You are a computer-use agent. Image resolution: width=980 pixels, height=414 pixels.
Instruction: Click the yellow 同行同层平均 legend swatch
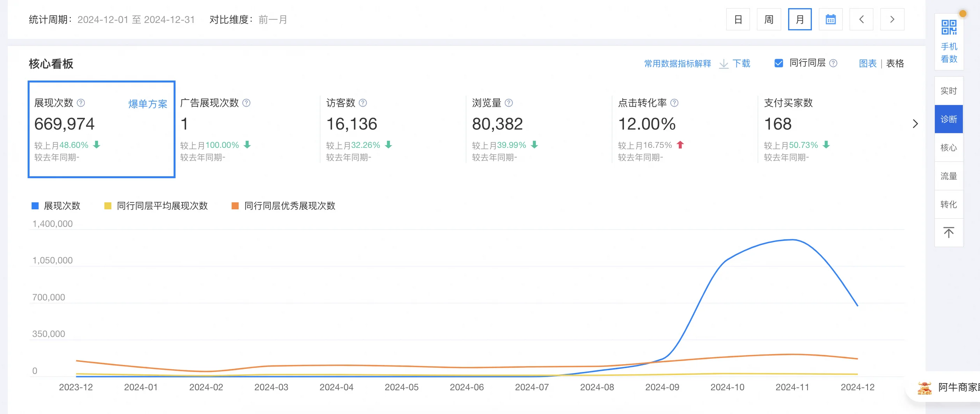click(108, 206)
